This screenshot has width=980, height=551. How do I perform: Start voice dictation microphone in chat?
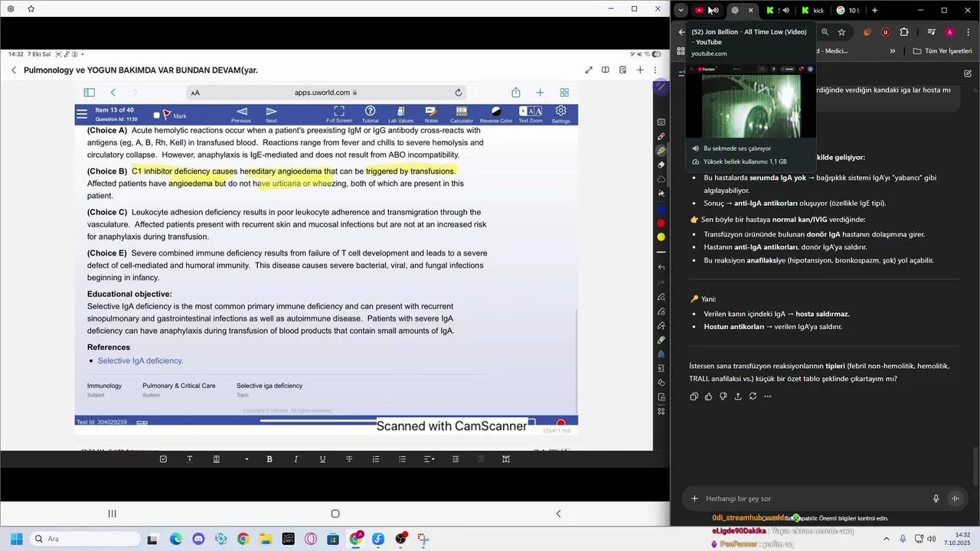[936, 498]
